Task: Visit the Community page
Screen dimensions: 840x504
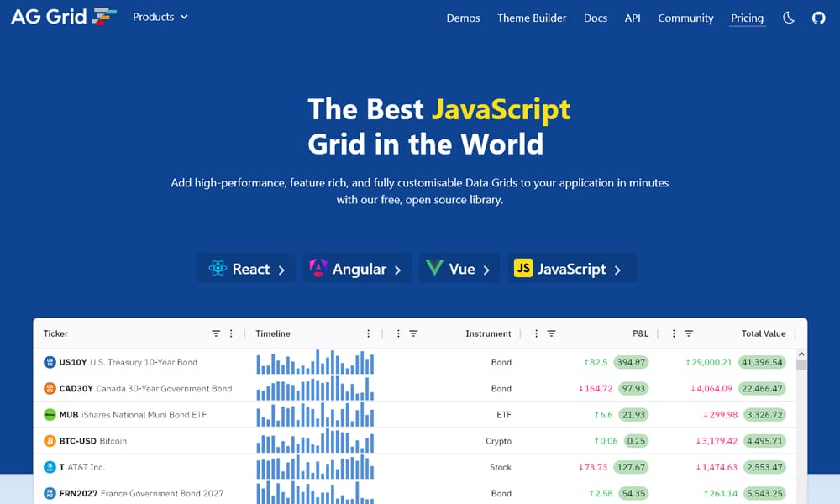Action: coord(685,18)
